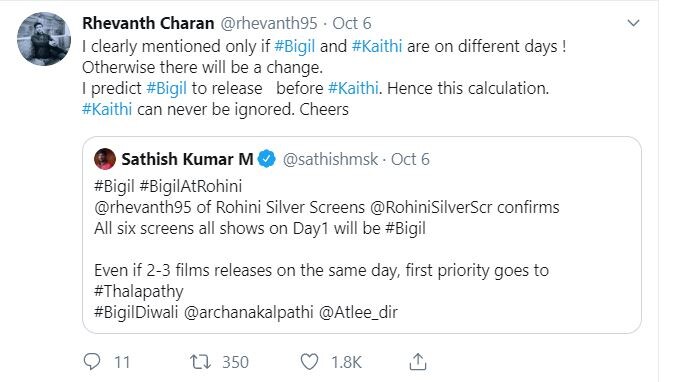Open #Kaithi hashtag after 'and'
This screenshot has width=673, height=382.
pyautogui.click(x=377, y=46)
